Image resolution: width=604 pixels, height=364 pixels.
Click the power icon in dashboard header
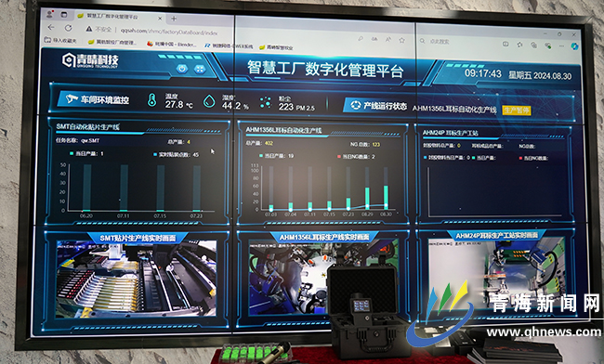[x=182, y=69]
